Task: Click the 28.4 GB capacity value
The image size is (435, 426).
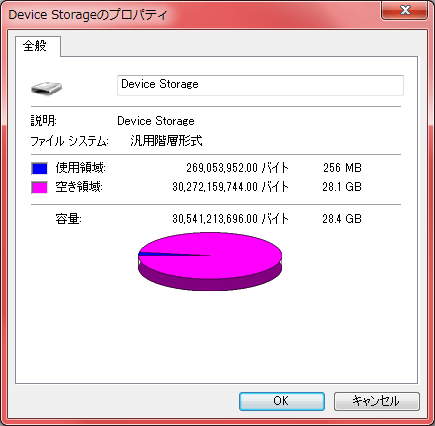Action: point(342,219)
